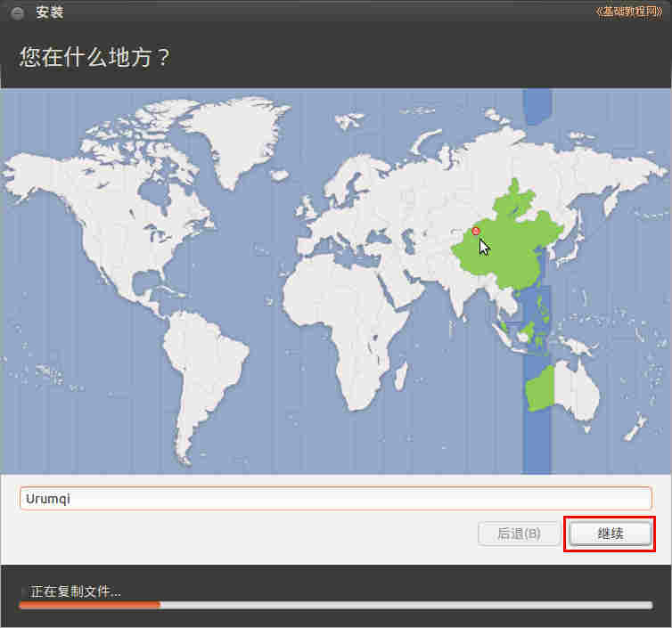Click the red Urumqi location marker on the map
The height and width of the screenshot is (628, 672).
[476, 232]
